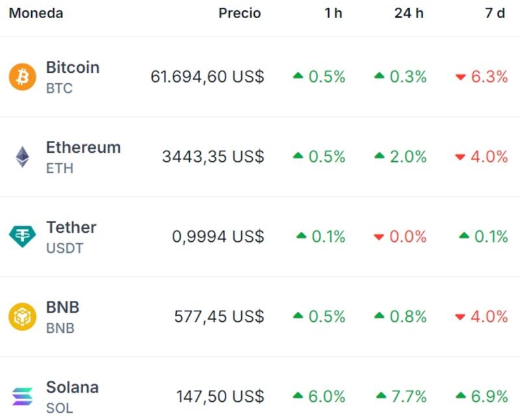Click the Bitcoin coin logo icon
This screenshot has width=520, height=420.
coord(23,77)
